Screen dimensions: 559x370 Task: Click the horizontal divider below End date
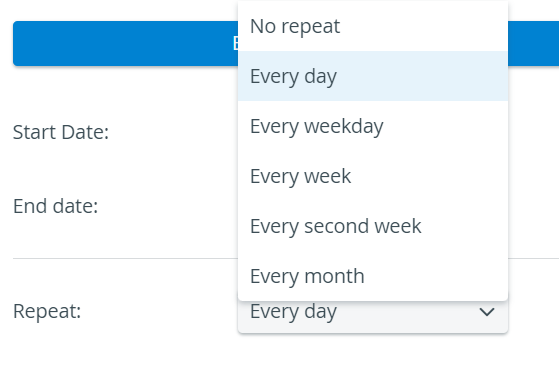click(125, 258)
